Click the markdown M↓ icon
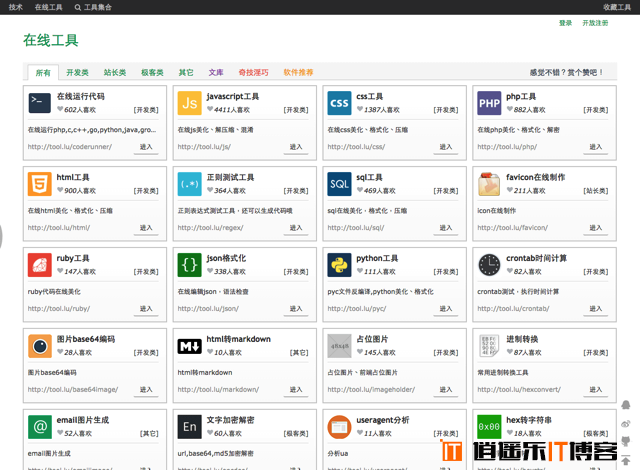The width and height of the screenshot is (640, 470). click(x=189, y=346)
